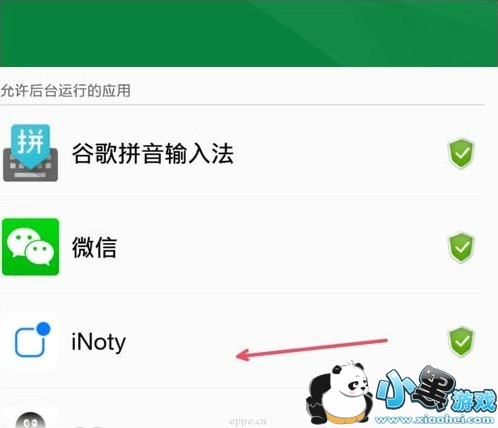Click the large 小黑 watermark characters
The height and width of the screenshot is (428, 498).
[416, 388]
